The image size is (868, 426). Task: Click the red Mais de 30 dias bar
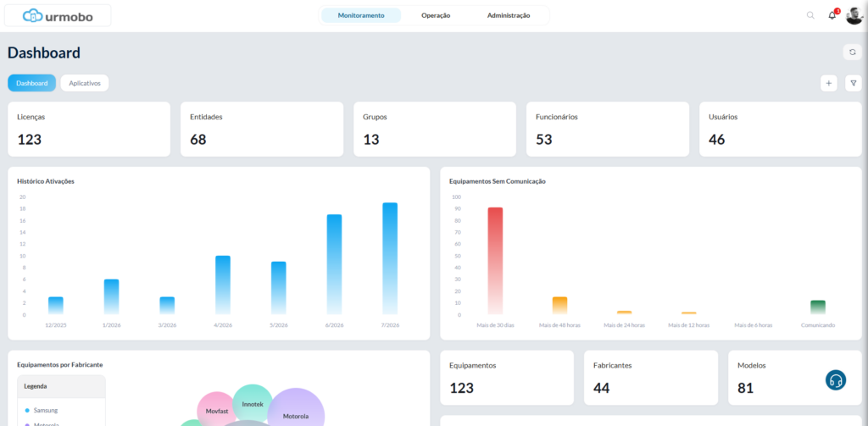point(495,261)
